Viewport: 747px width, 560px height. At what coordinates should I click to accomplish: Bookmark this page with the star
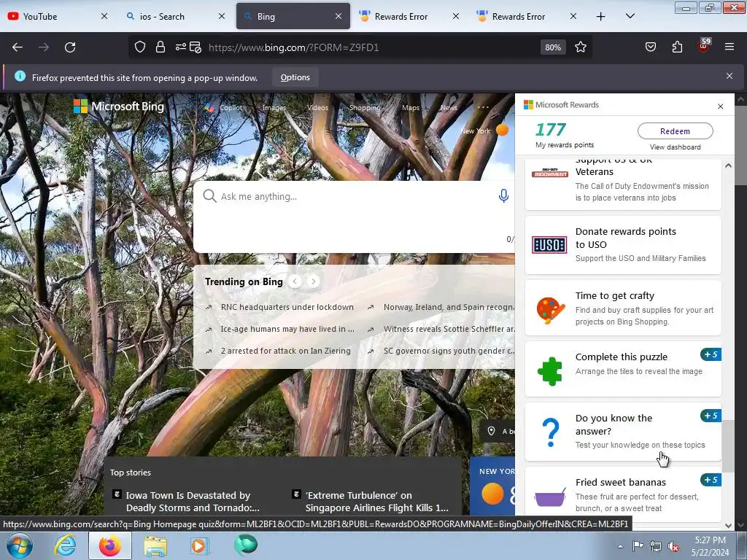click(x=580, y=47)
